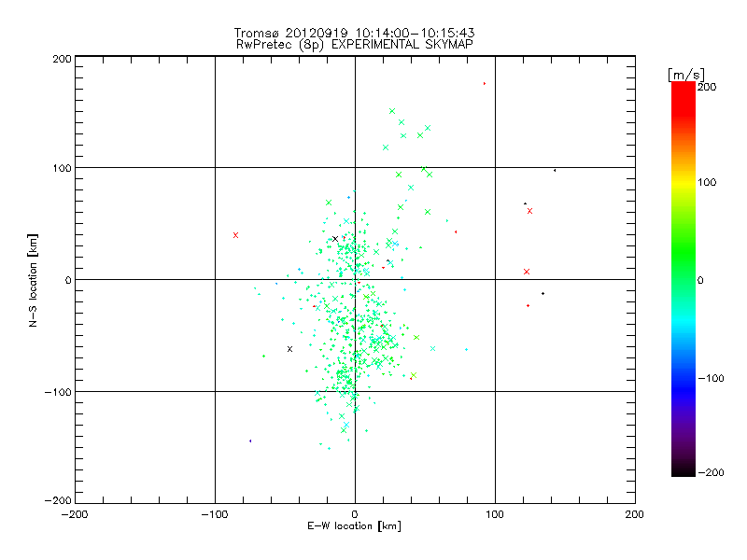Click the x-axis tick label -200
747x560 pixels.
75,514
